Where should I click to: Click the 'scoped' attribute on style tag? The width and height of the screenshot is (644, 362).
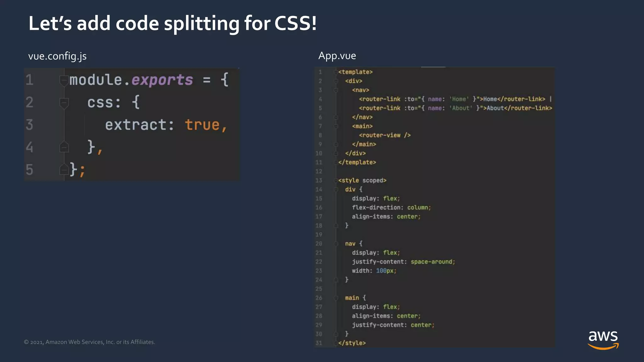373,180
